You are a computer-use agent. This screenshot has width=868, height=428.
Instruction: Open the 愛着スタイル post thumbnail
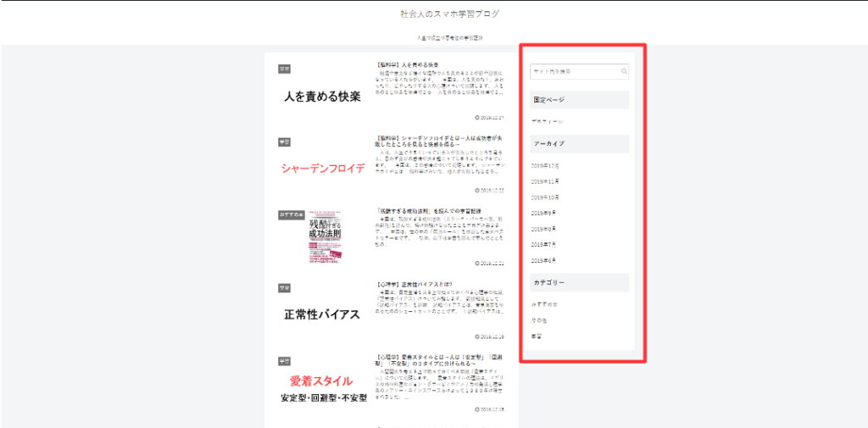[x=322, y=386]
